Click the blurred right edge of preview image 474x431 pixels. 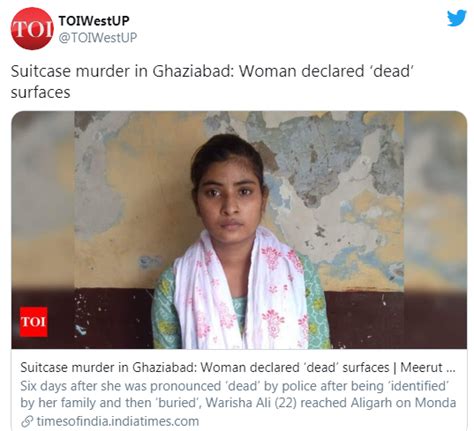(x=435, y=230)
